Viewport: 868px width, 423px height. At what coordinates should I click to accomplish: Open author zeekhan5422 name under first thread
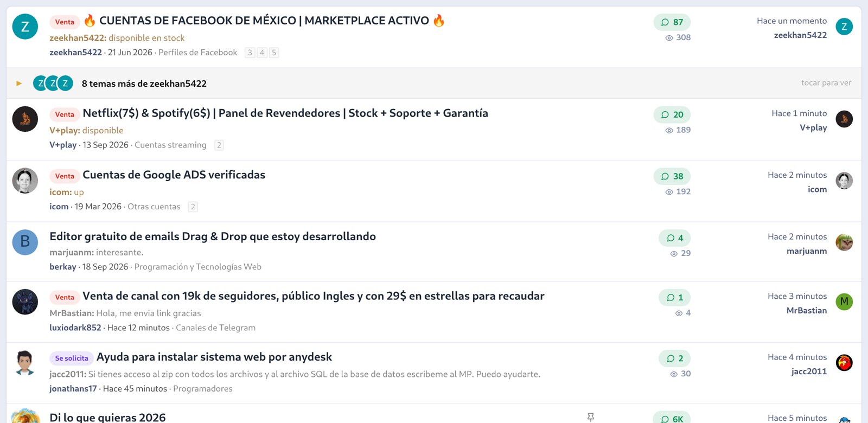pyautogui.click(x=75, y=53)
